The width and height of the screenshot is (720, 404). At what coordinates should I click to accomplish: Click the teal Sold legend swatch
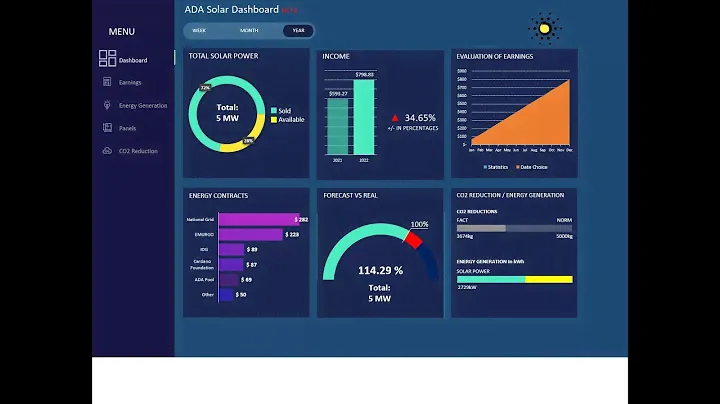pyautogui.click(x=274, y=110)
